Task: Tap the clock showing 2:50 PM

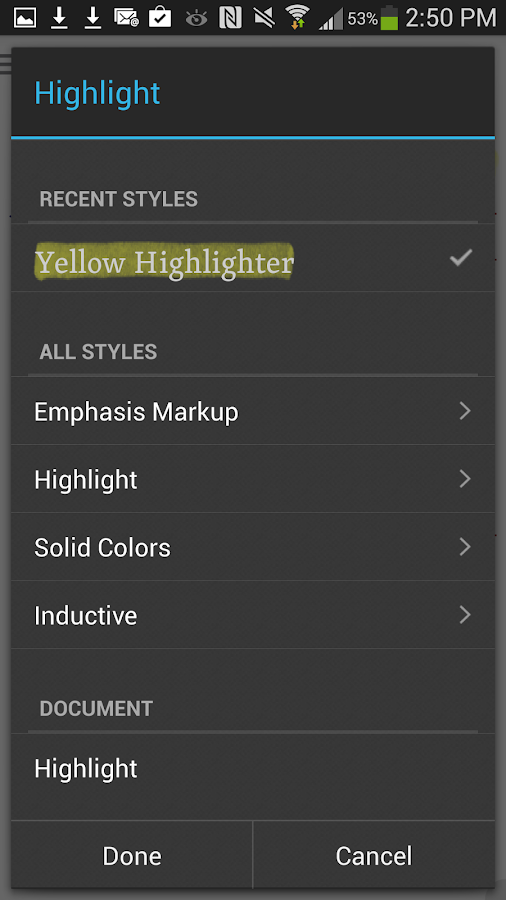Action: (x=450, y=18)
